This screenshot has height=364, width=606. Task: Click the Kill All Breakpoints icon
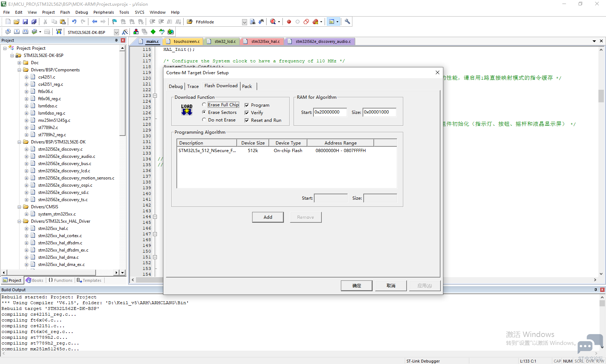tap(316, 22)
